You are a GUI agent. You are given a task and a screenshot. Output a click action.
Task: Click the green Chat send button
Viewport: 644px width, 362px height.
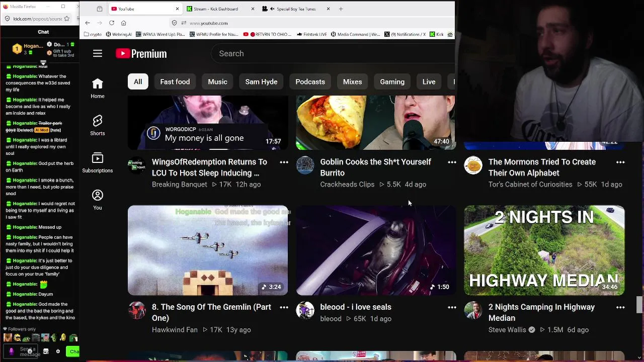tap(73, 351)
